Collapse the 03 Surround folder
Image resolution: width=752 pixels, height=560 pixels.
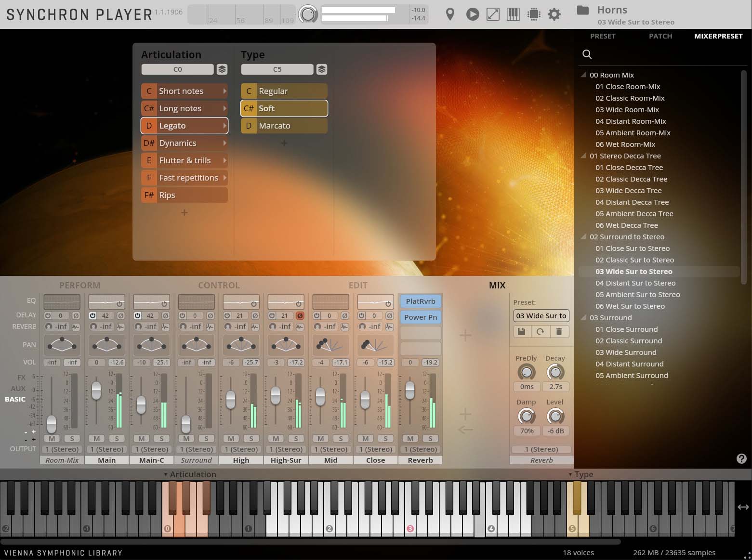[583, 317]
